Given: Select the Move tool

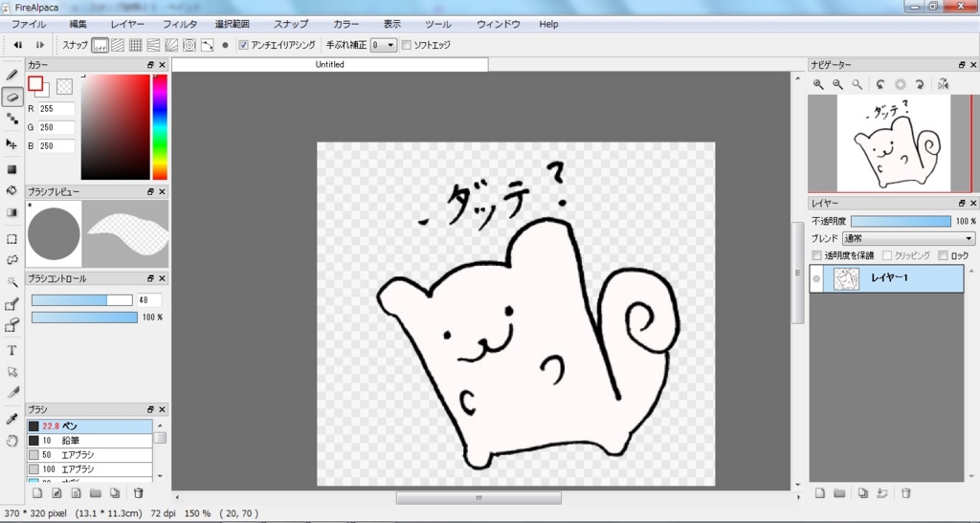Looking at the screenshot, I should click(11, 144).
